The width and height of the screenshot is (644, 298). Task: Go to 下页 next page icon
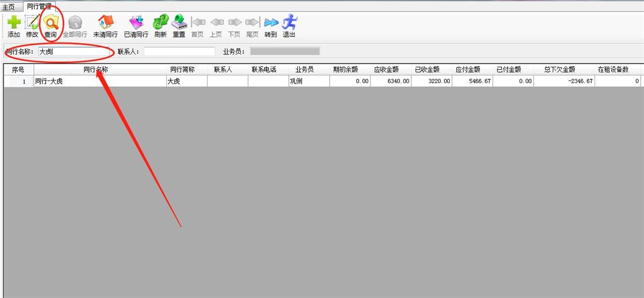pos(234,22)
